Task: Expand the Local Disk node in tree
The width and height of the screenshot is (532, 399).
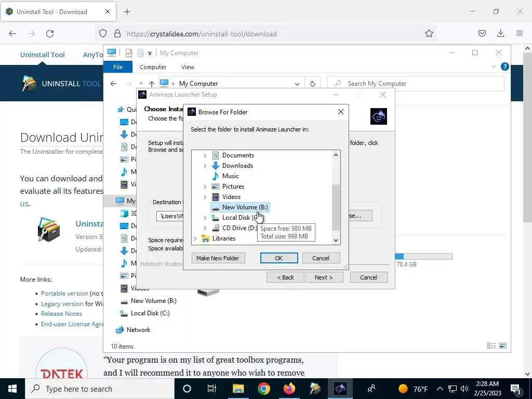Action: [205, 218]
